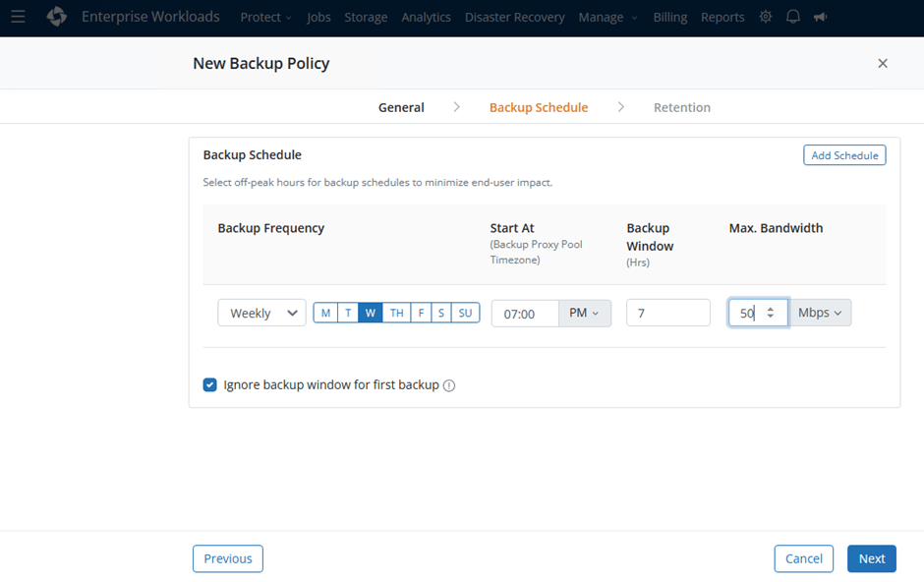Open the Protect menu
The height and width of the screenshot is (582, 924).
click(265, 17)
